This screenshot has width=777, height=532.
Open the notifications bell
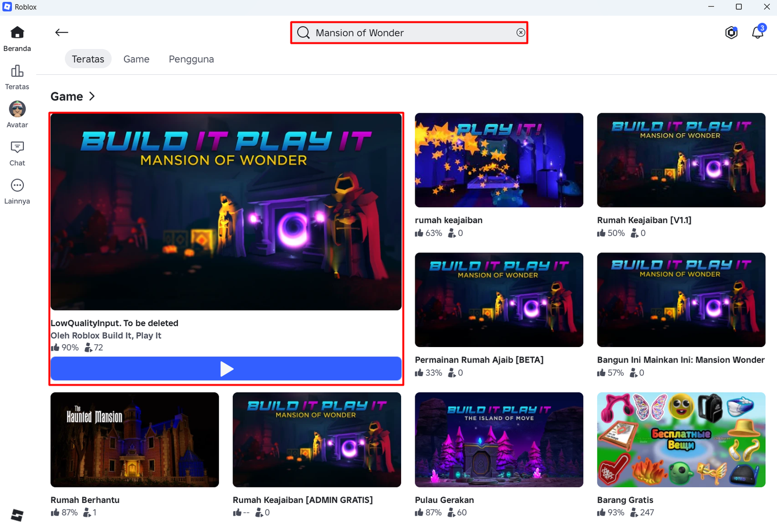(758, 33)
